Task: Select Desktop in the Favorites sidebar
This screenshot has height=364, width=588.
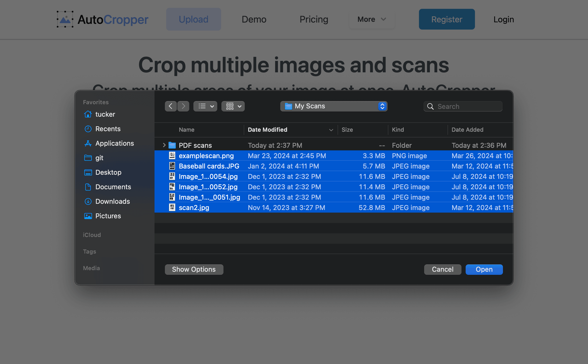Action: tap(108, 172)
